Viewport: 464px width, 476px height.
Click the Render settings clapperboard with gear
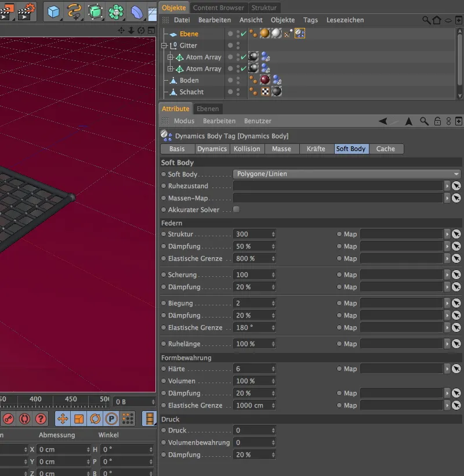(26, 12)
